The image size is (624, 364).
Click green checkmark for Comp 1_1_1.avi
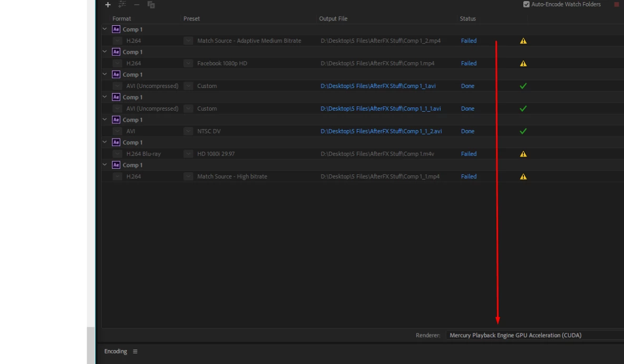[x=523, y=109]
